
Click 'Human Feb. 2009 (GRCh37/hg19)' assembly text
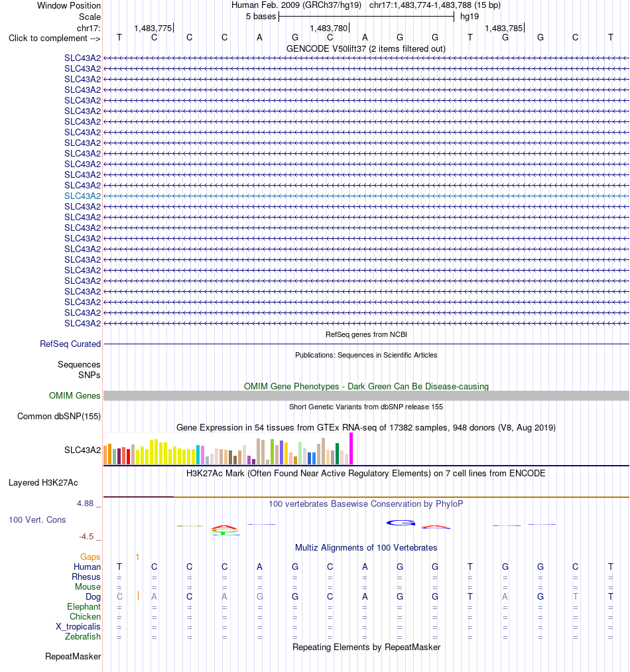coord(296,5)
